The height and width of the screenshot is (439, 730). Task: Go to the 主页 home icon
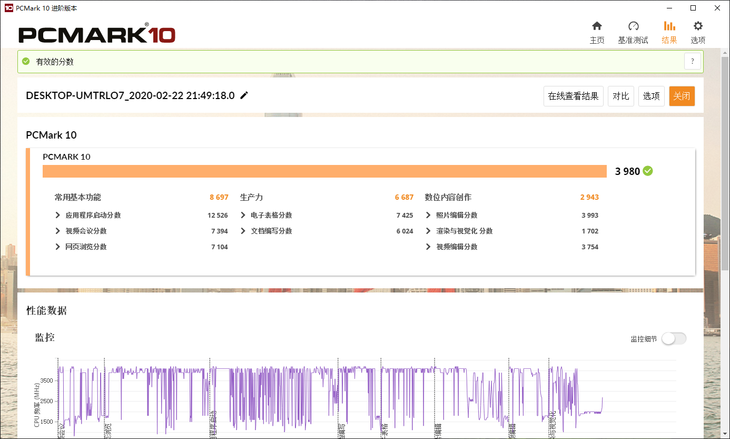(597, 26)
